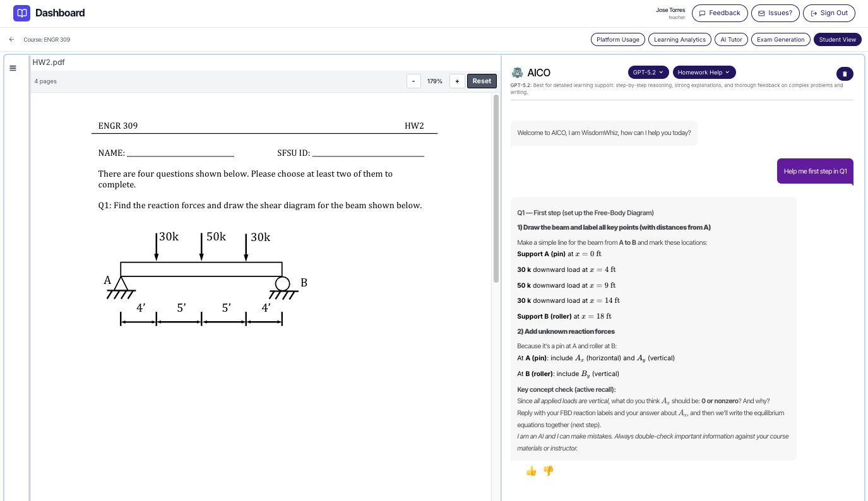Zoom in the PDF with plus button
The image size is (868, 501).
pyautogui.click(x=457, y=81)
